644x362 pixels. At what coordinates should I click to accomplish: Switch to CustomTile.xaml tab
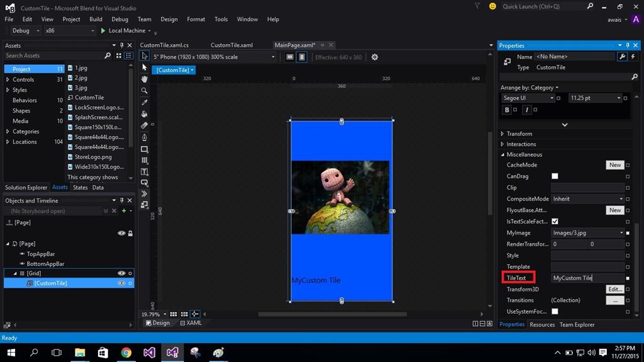click(x=231, y=45)
